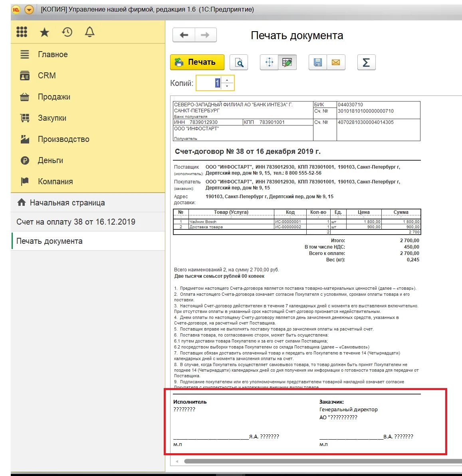Decrease copies with the down stepper arrow
Image resolution: width=462 pixels, height=476 pixels.
tap(227, 86)
